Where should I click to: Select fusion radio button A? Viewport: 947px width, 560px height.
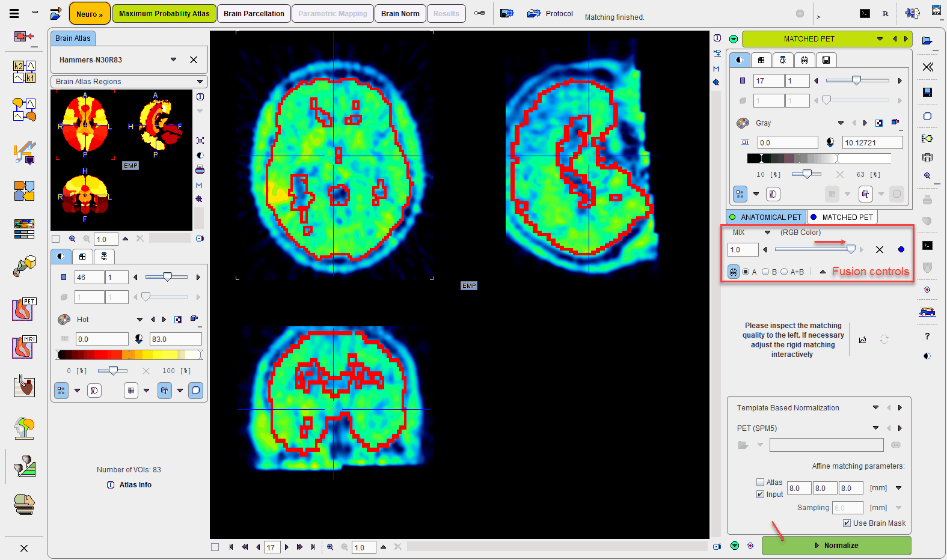(746, 272)
